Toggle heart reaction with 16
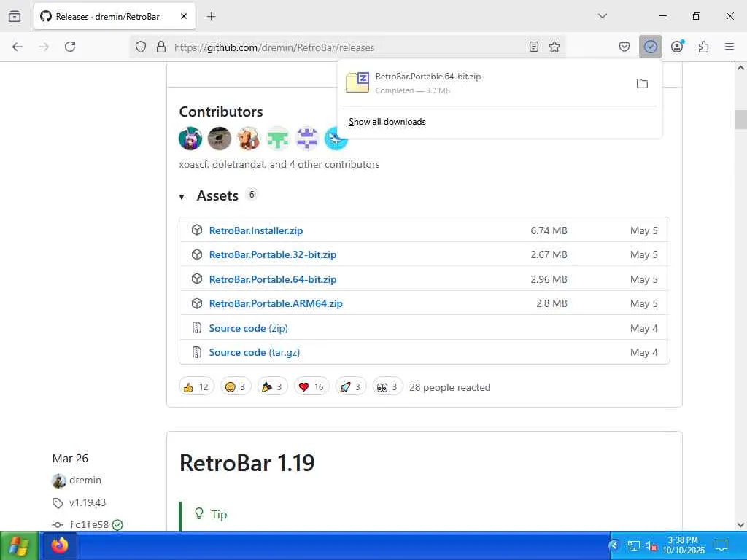 pos(311,386)
